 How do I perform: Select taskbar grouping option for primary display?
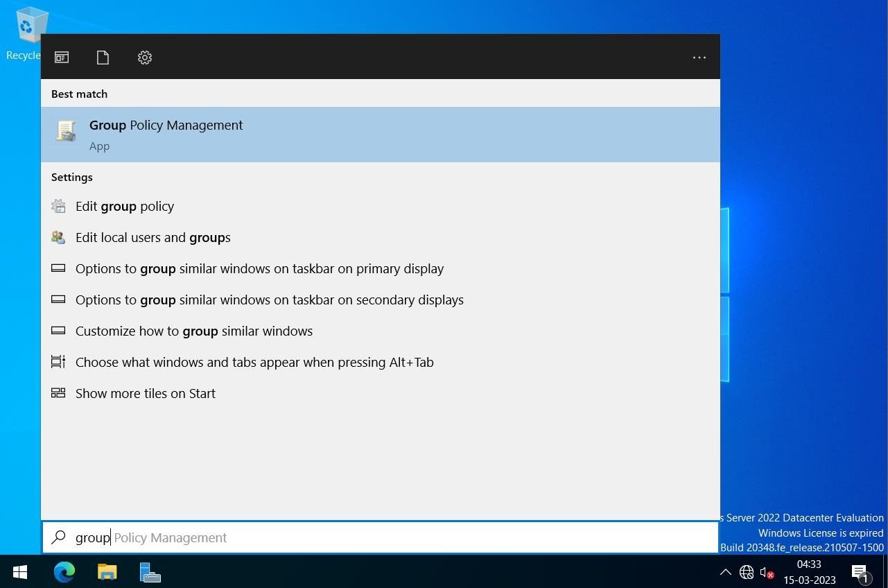click(381, 268)
